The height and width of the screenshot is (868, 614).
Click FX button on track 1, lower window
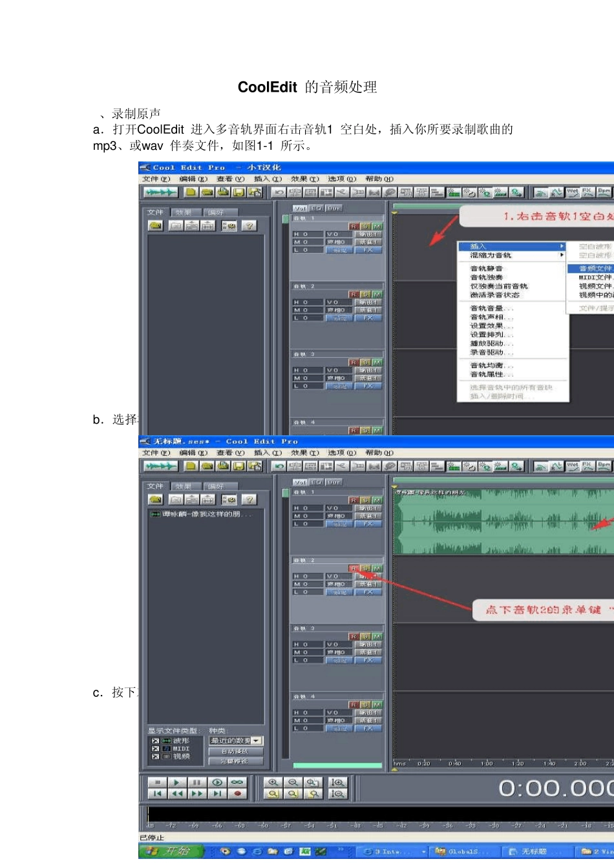pos(368,524)
